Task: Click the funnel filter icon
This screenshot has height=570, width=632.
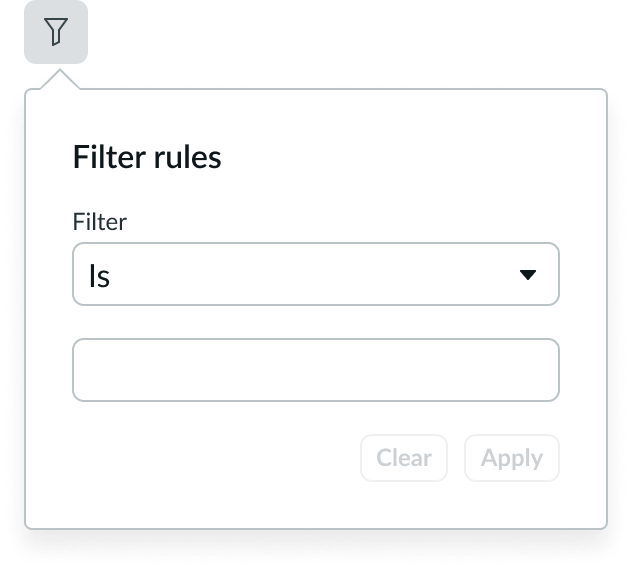Action: (56, 32)
